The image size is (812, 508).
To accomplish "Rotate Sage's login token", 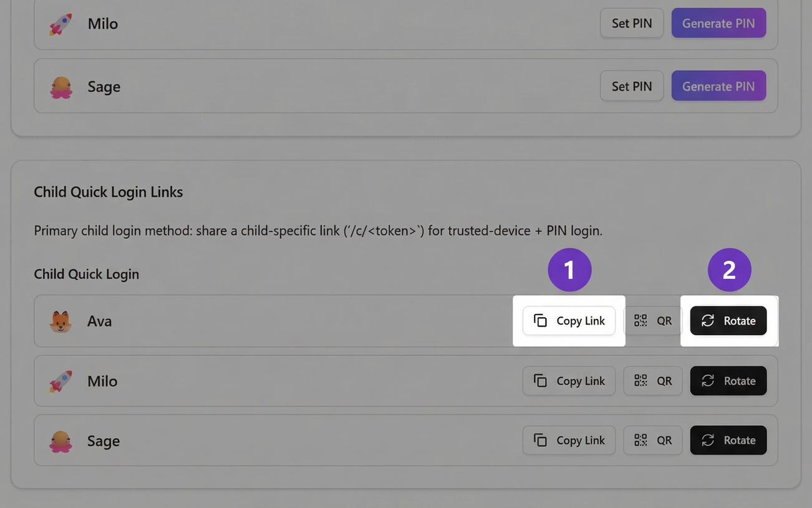I will (728, 440).
